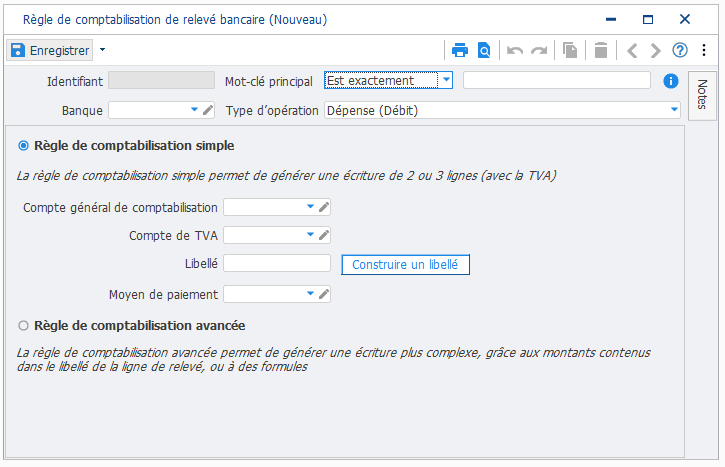This screenshot has height=467, width=725.
Task: Click the undo arrow icon
Action: pos(515,50)
